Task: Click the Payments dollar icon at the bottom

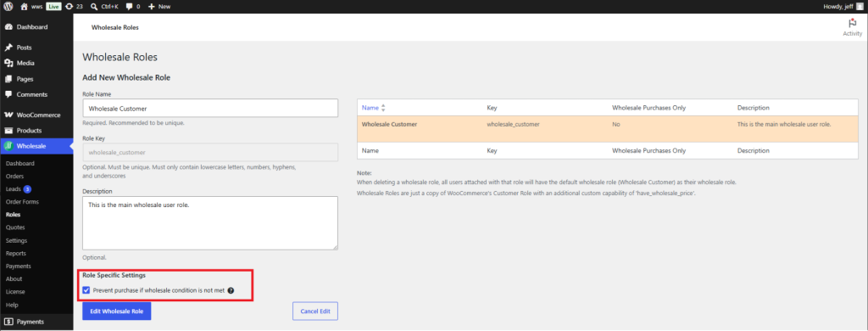Action: (x=8, y=322)
